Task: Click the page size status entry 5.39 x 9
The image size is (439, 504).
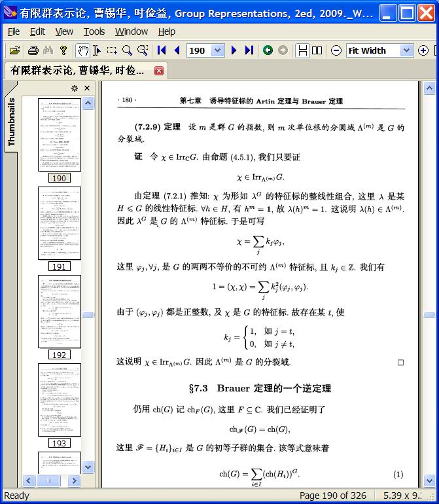Action: 403,495
